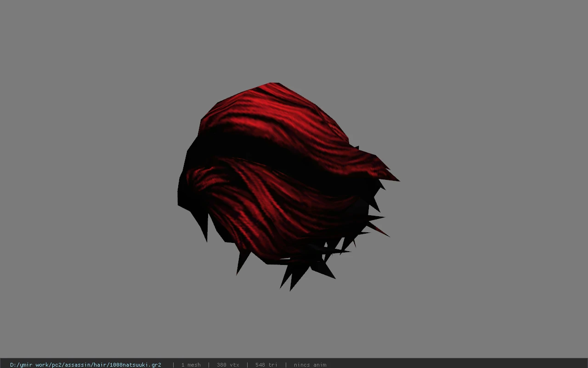Click the '548 tri' triangle count
The image size is (588, 368).
(x=266, y=365)
